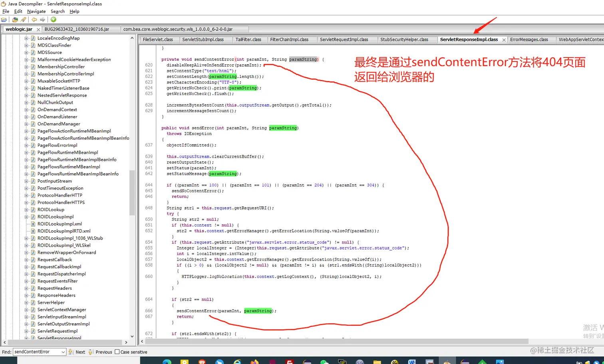Click the class icon beside ServerHelper
This screenshot has width=604, height=364.
(x=33, y=303)
